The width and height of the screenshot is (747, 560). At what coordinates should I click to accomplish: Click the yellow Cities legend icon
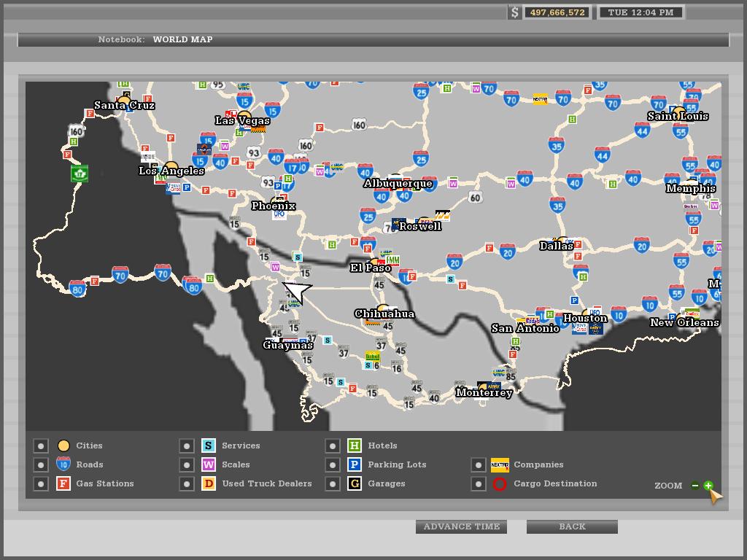click(63, 446)
